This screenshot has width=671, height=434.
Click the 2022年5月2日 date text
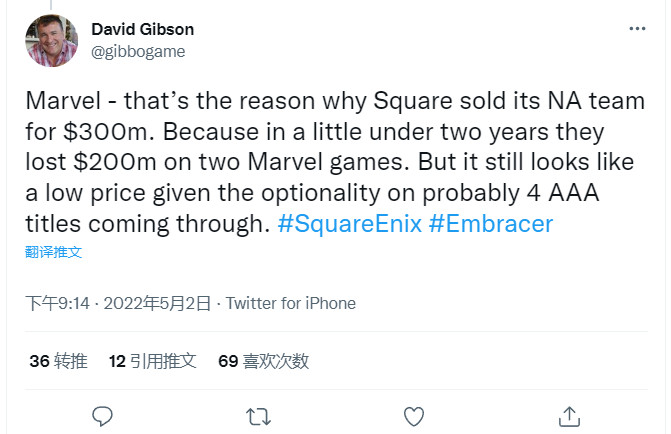(x=157, y=302)
